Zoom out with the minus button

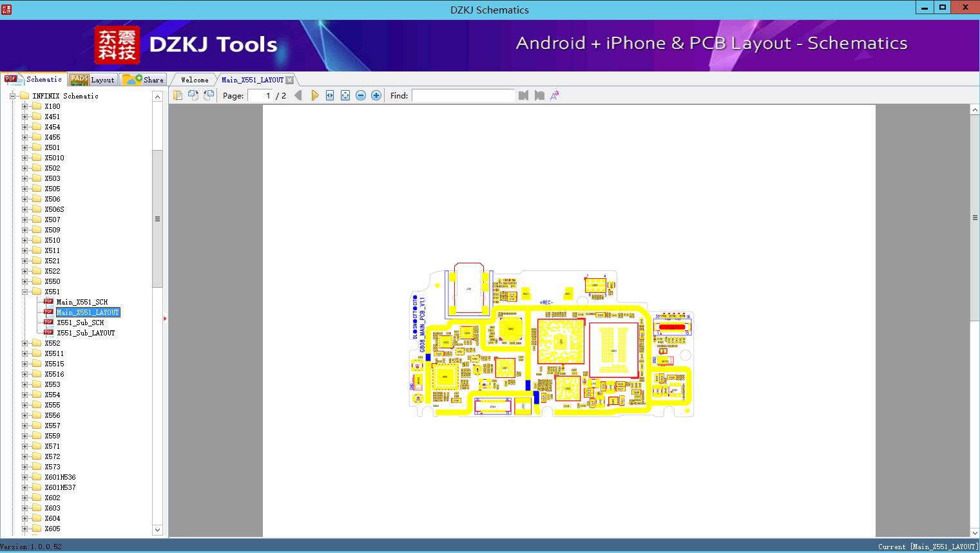361,95
